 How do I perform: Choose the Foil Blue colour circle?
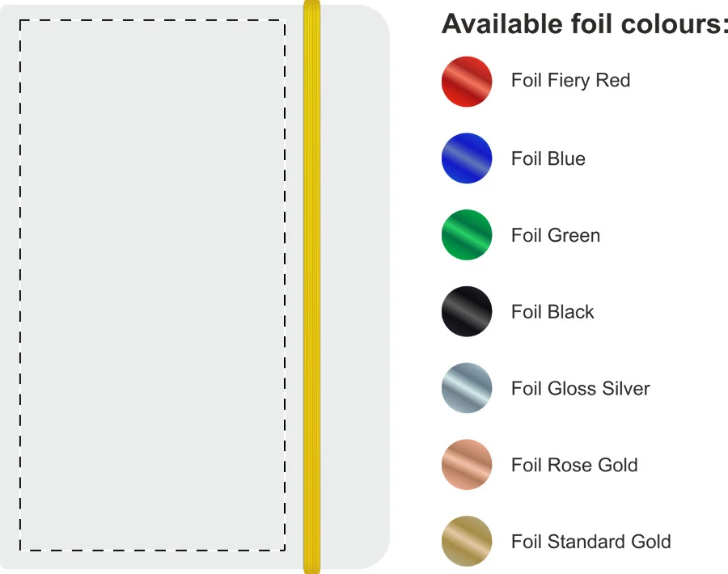coord(467,158)
